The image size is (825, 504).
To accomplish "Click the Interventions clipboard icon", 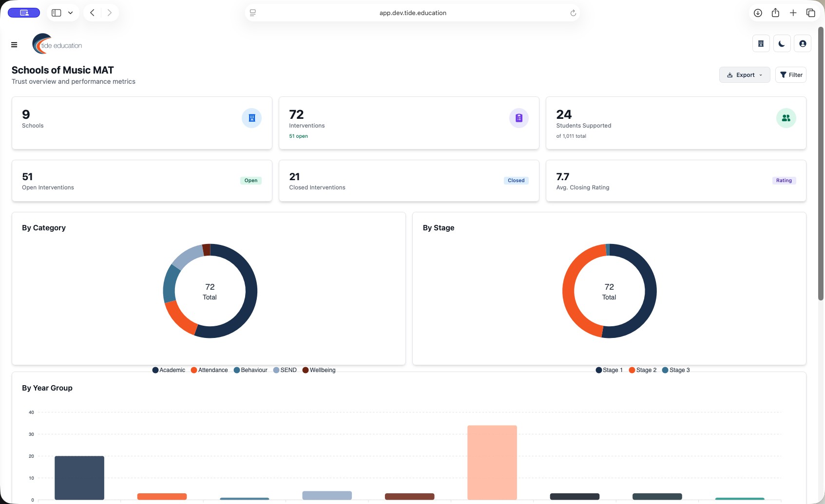I will point(519,118).
